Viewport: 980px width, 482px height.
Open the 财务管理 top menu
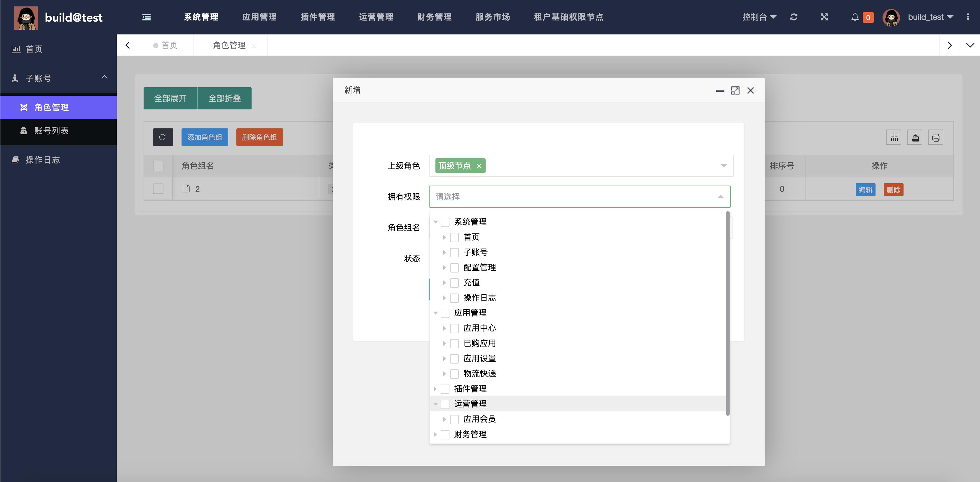(435, 17)
